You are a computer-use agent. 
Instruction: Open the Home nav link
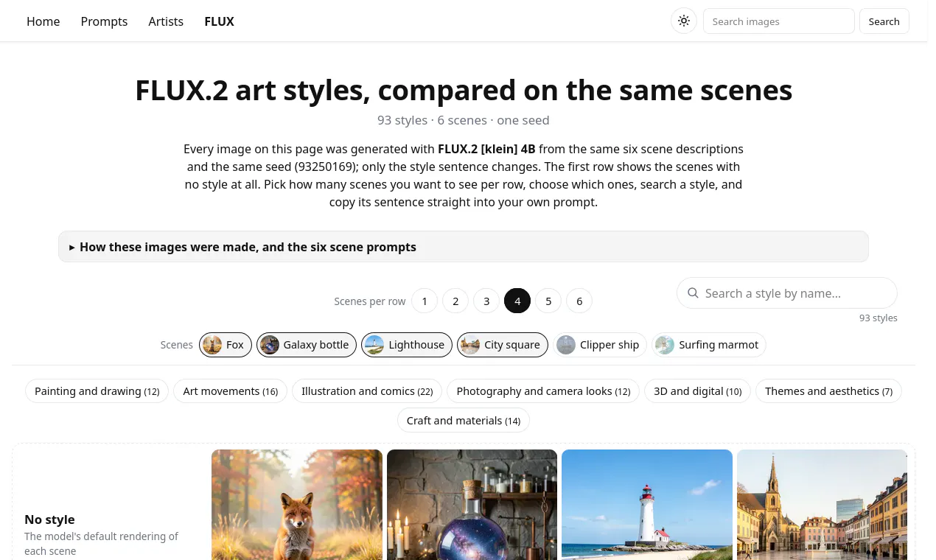pyautogui.click(x=43, y=21)
